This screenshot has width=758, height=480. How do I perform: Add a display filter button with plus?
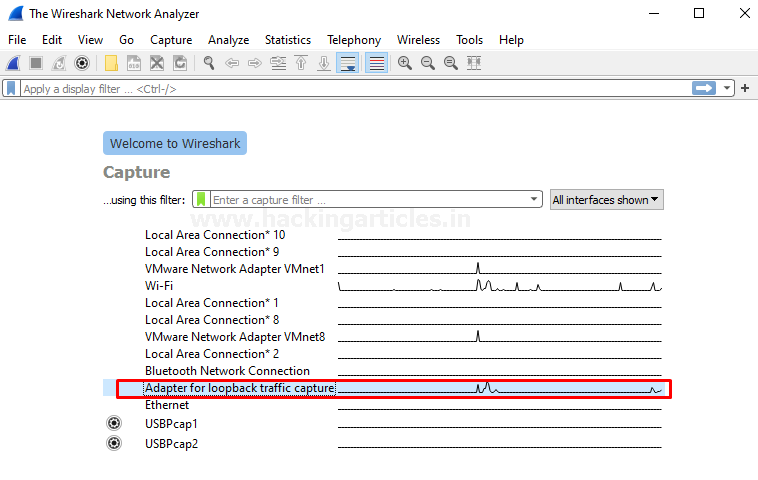click(745, 88)
